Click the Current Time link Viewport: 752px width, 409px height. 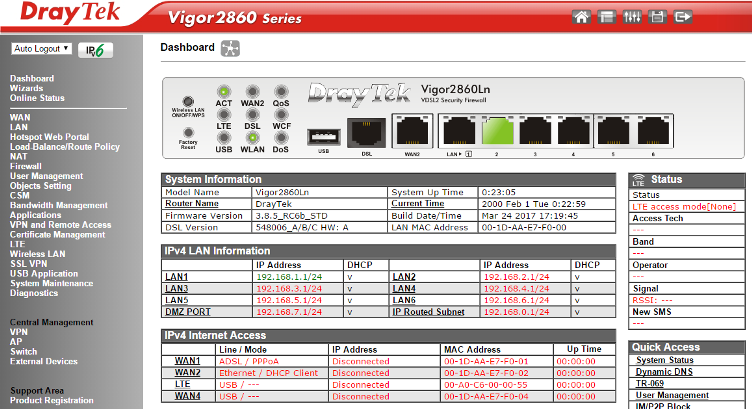pyautogui.click(x=418, y=204)
